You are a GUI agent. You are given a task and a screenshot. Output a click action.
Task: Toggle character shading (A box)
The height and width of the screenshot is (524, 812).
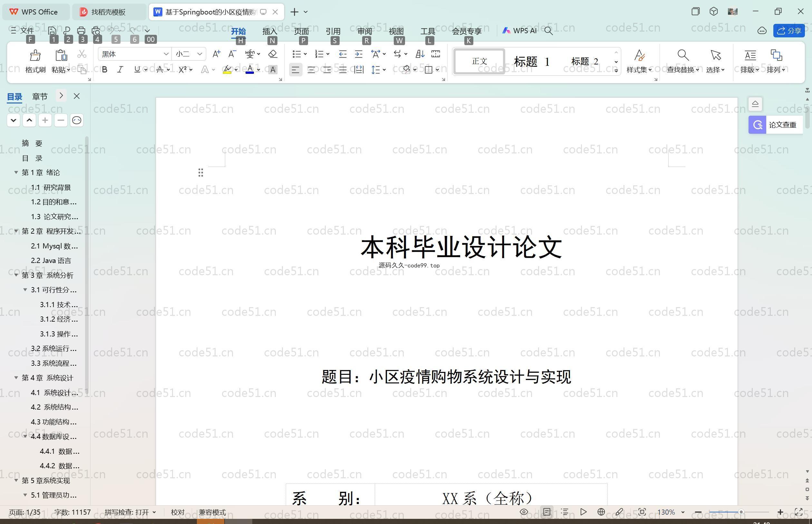coord(273,70)
